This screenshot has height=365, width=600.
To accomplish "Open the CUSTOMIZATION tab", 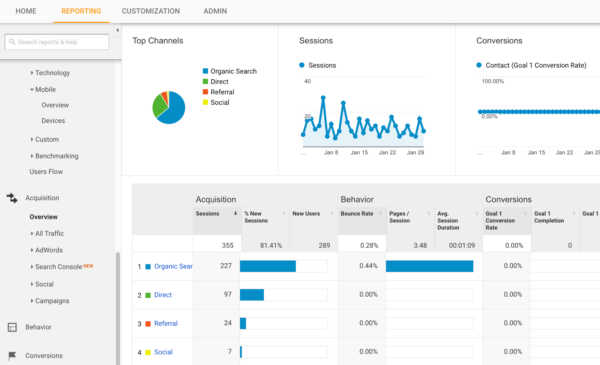I will pyautogui.click(x=151, y=11).
